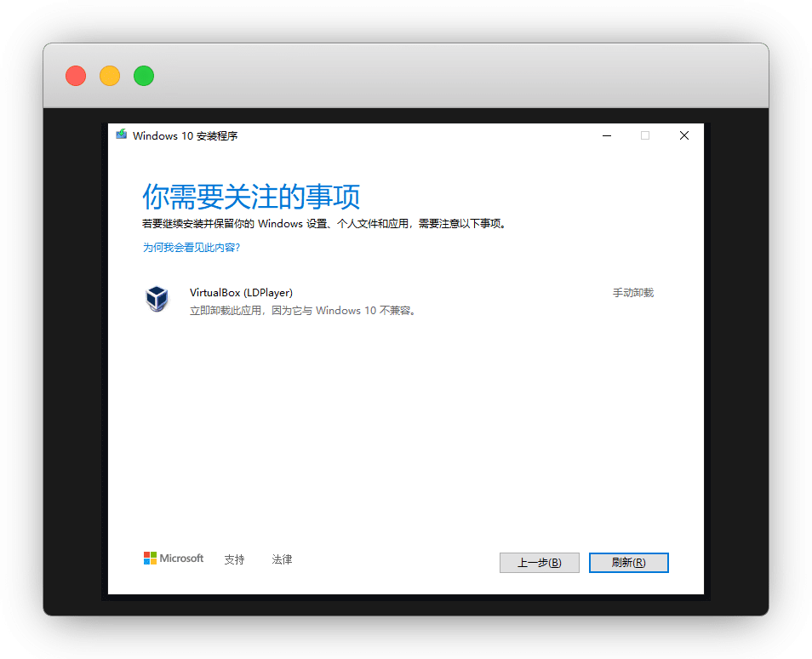Open the 法律 legal link
Screen dimensions: 812x659
(282, 559)
